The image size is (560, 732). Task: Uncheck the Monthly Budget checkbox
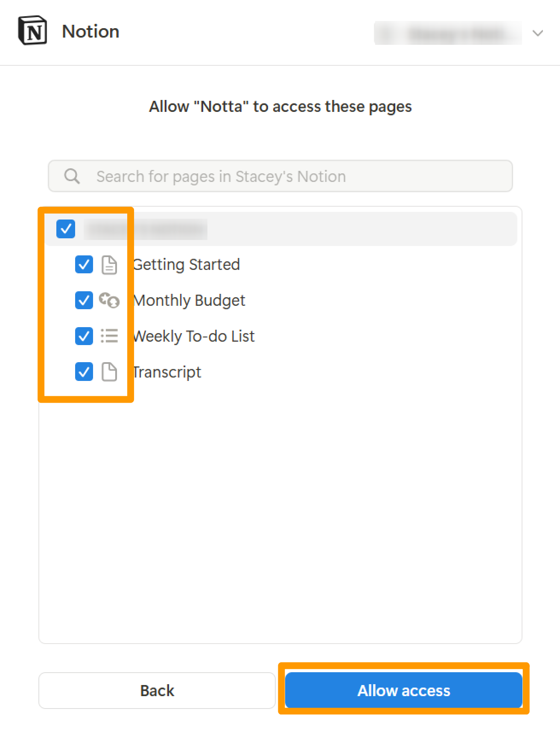point(84,300)
